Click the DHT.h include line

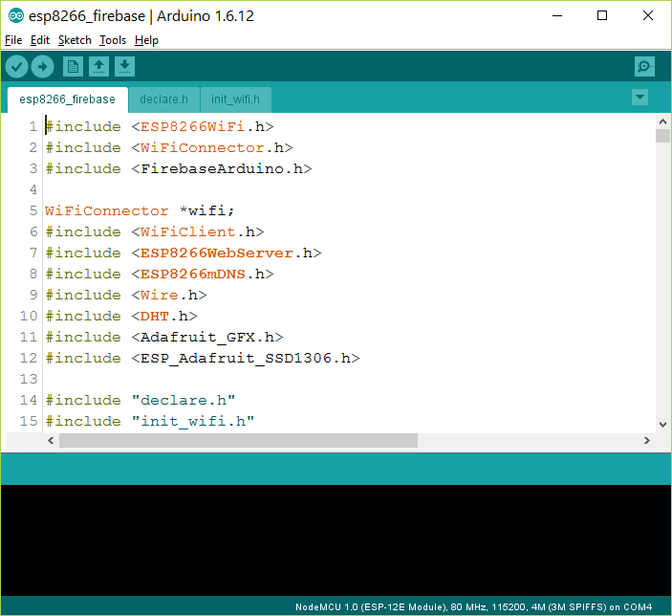[121, 316]
